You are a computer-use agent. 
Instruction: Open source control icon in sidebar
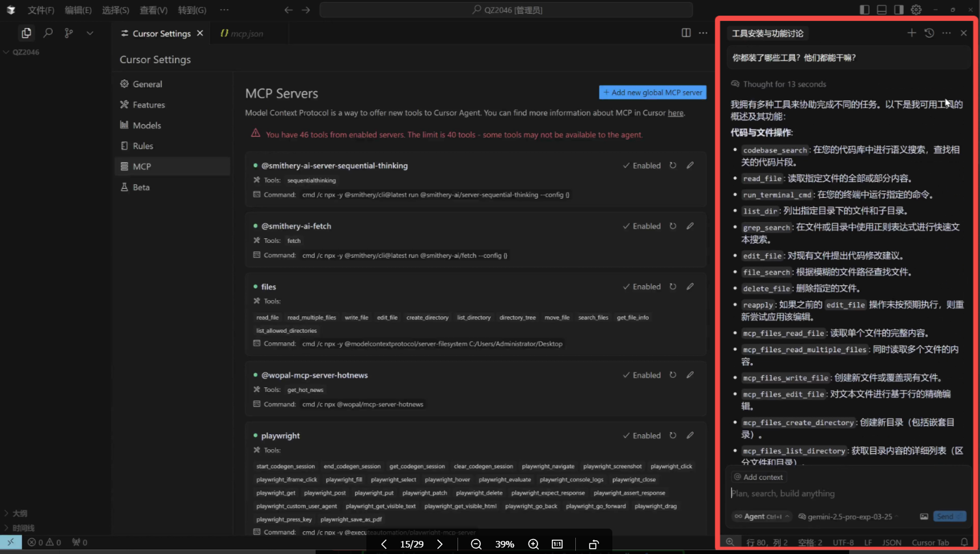pos(68,33)
